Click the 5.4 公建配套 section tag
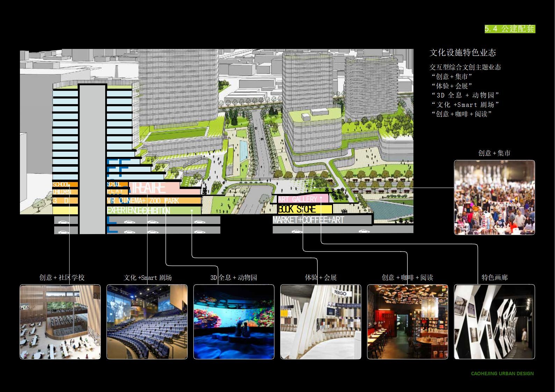 coord(510,29)
